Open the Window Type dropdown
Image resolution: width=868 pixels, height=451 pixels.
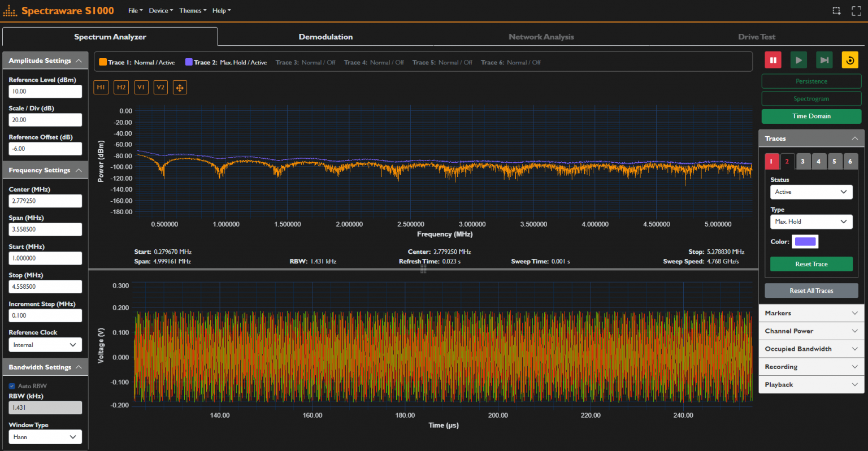(45, 436)
